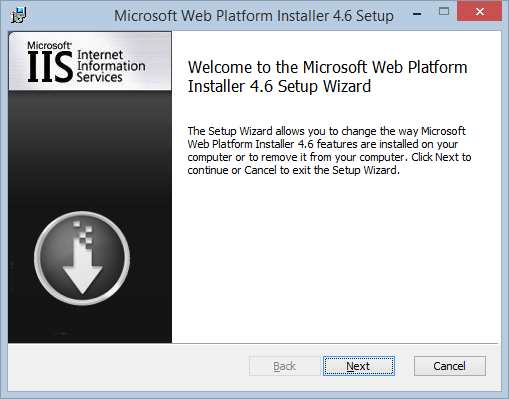The height and width of the screenshot is (399, 509).
Task: Click the Microsoft IIS logo banner
Action: (x=90, y=61)
